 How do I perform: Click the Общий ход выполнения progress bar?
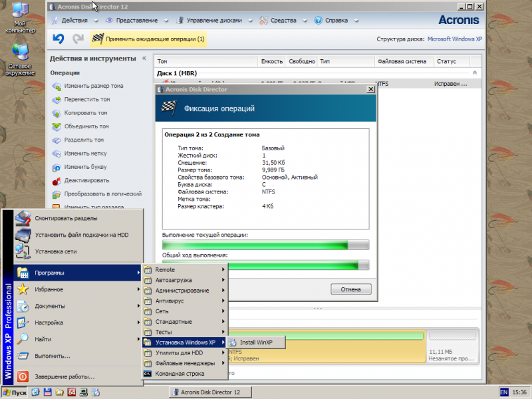(265, 265)
